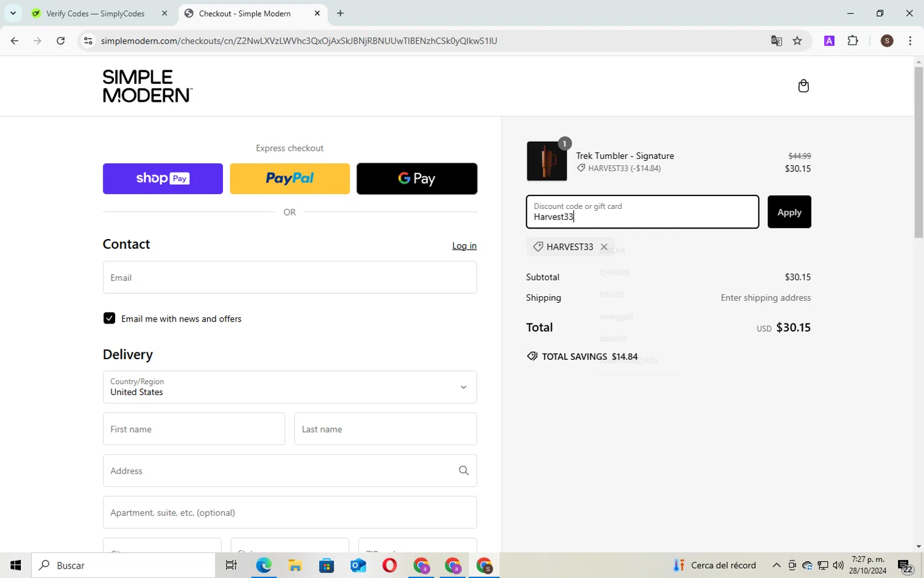Open the shopping bag cart icon
The height and width of the screenshot is (578, 924).
point(803,86)
